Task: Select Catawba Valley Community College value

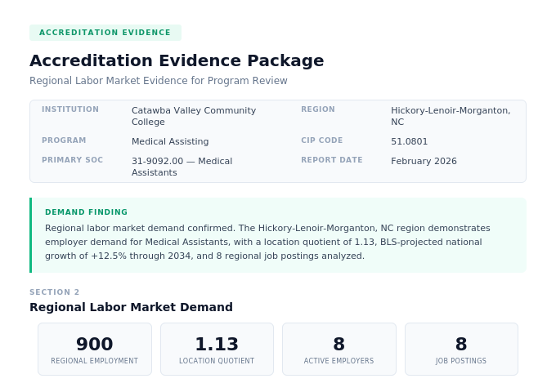Action: point(194,116)
